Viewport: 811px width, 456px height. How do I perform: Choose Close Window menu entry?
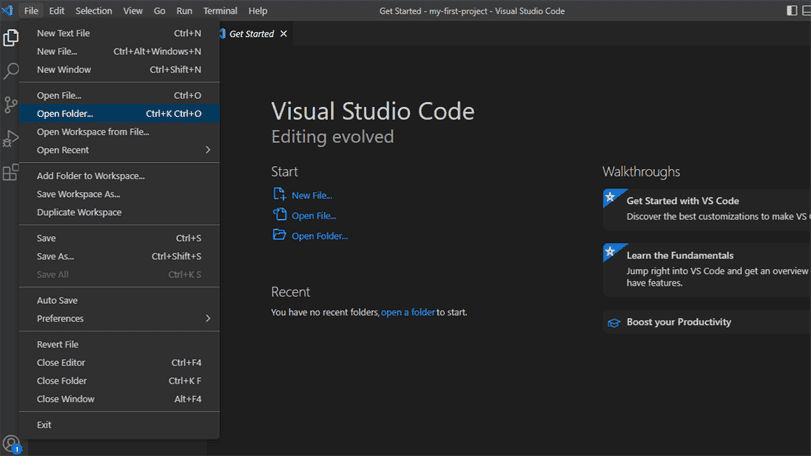pos(119,399)
